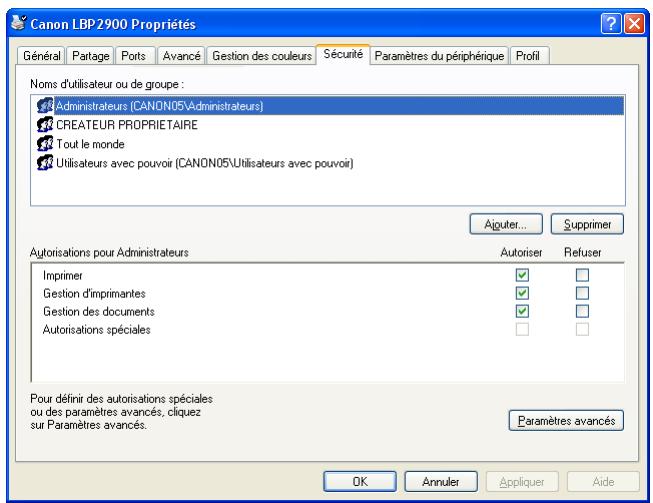
Task: Open the Partage tab
Action: pos(90,56)
